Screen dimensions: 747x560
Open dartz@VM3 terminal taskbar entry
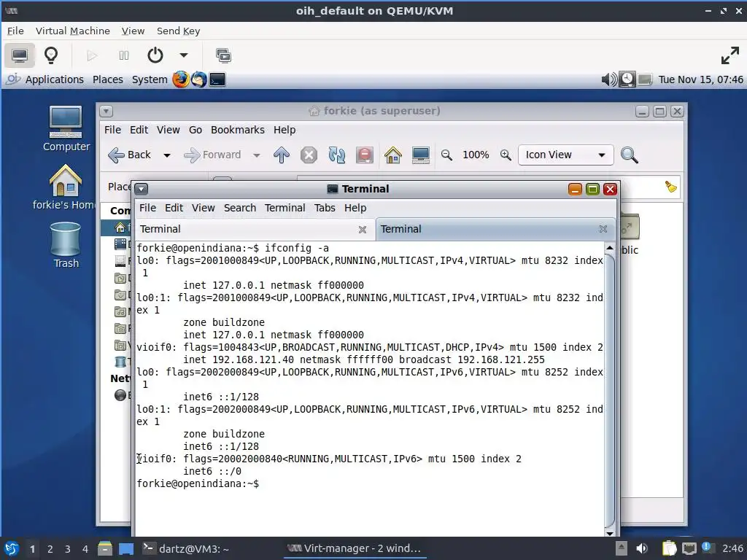pos(186,548)
